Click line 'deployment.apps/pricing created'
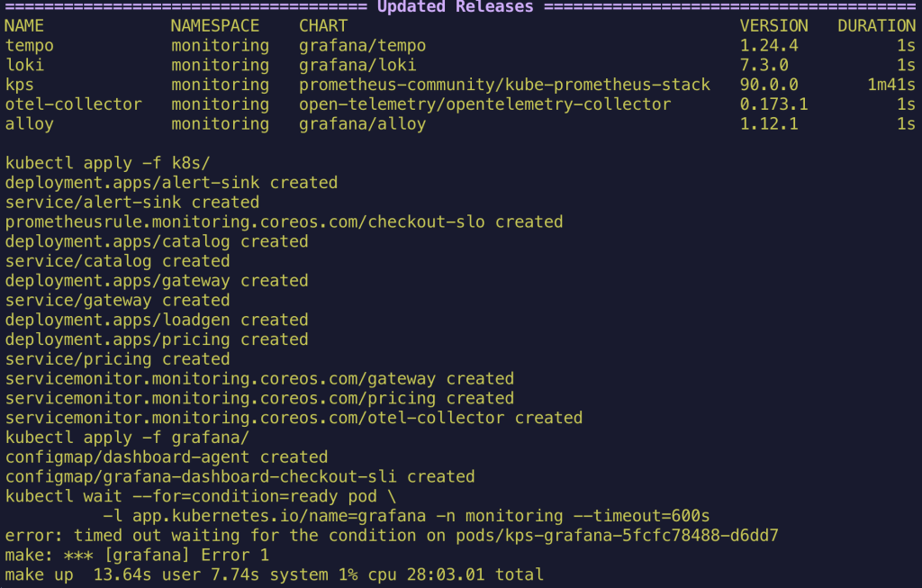The height and width of the screenshot is (588, 922). [x=157, y=339]
